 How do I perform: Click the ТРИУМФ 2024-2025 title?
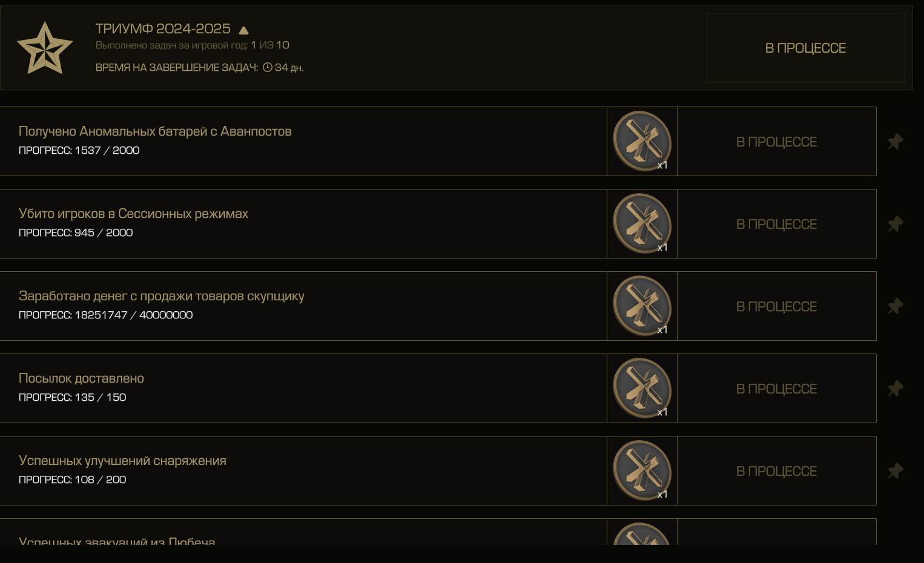point(163,28)
